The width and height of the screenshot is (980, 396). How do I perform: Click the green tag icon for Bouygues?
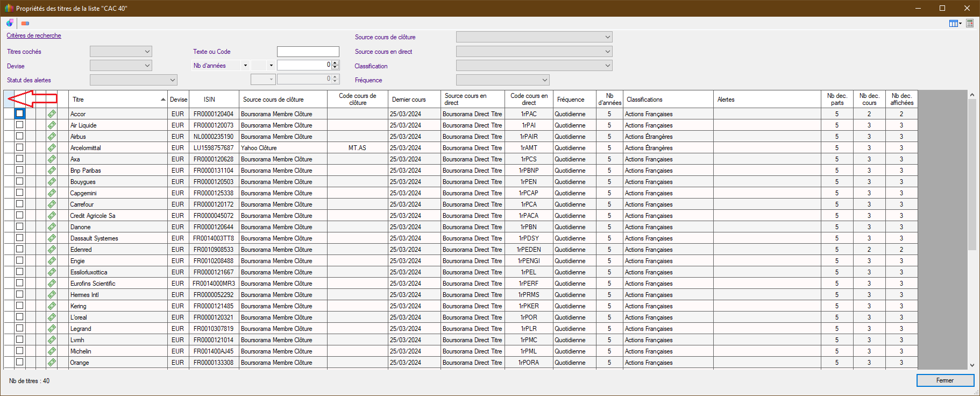pos(52,182)
